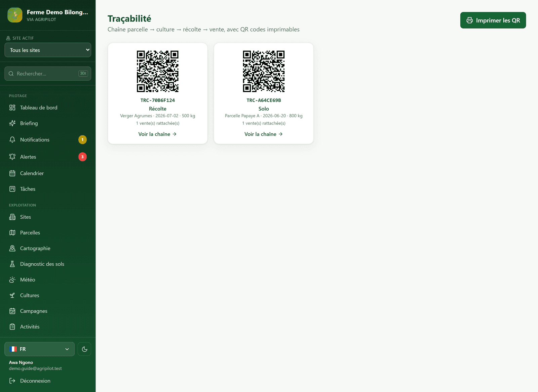Click the Activités clipboard icon
Viewport: 538px width, 392px height.
(12, 327)
